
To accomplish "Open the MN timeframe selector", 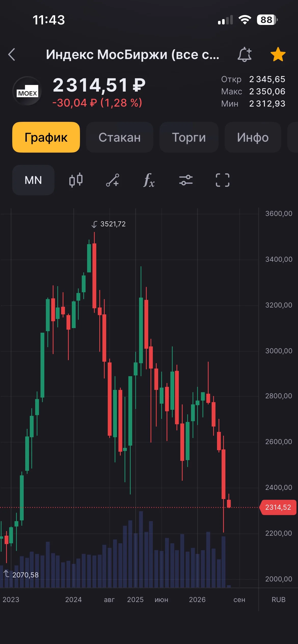I will (33, 180).
